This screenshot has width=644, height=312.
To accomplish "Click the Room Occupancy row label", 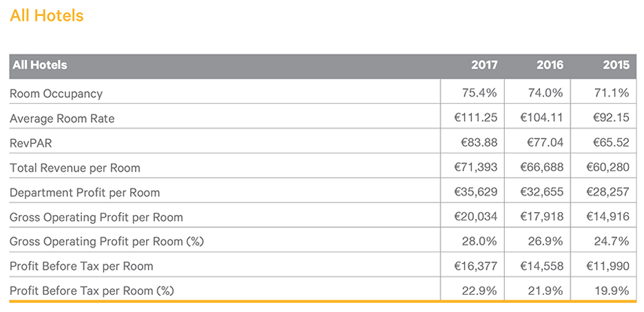I will tap(56, 94).
